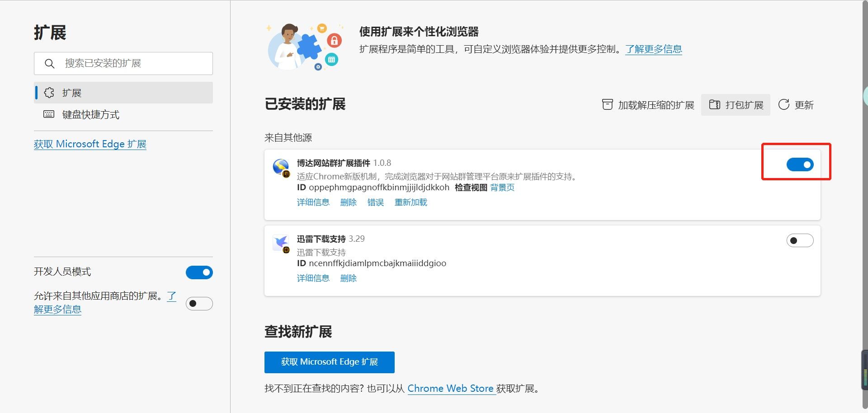Disable the 博达网站群扩展插件 extension toggle
This screenshot has width=868, height=413.
pyautogui.click(x=800, y=164)
